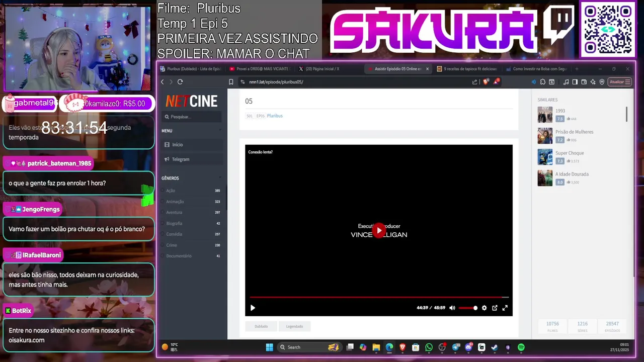Open the weather widget showing 10°C
Viewport: 644px width, 362px height.
pyautogui.click(x=170, y=347)
